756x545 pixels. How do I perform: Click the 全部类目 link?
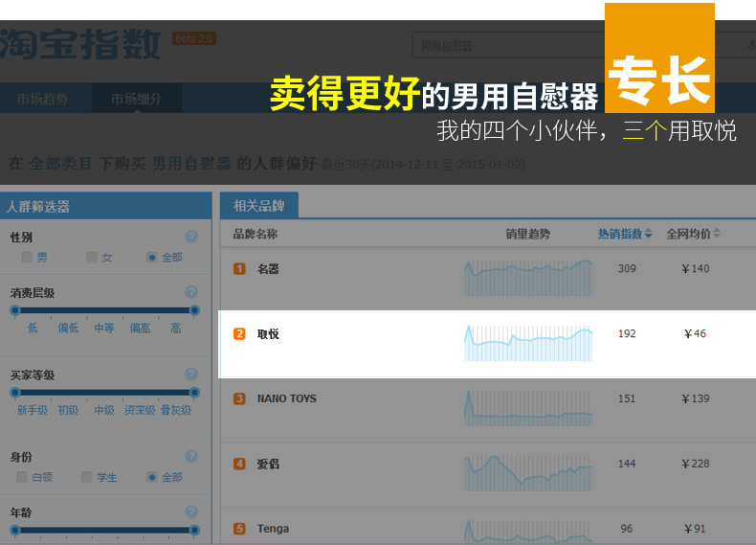tap(60, 164)
